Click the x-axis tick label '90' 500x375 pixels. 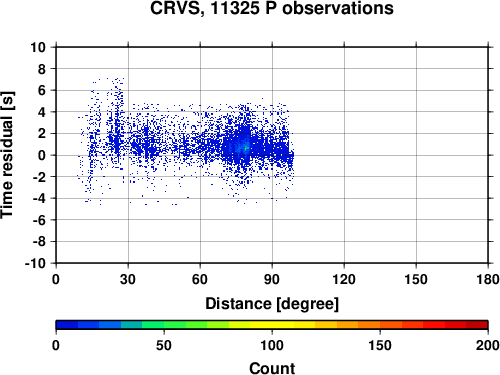272,279
